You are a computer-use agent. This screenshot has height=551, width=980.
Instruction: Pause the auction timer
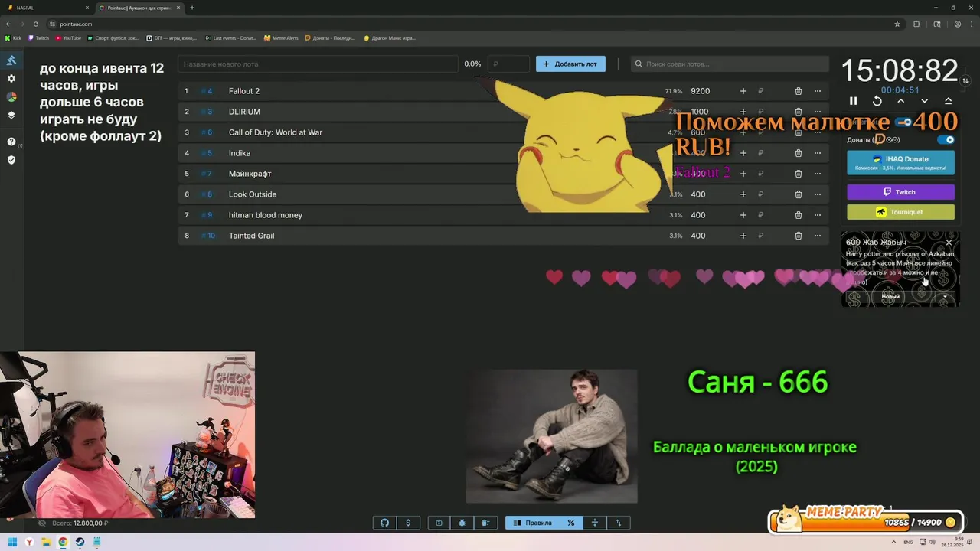(x=854, y=101)
